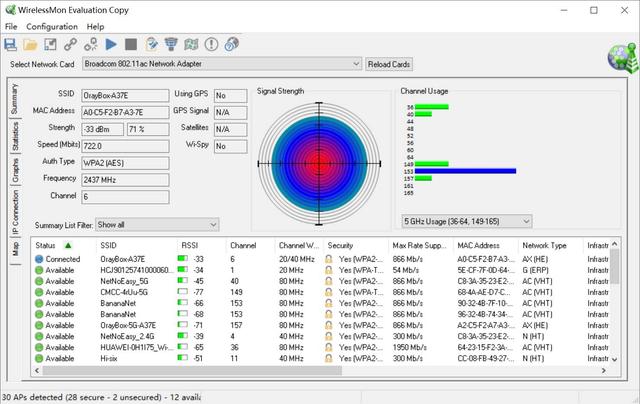Open the File menu

tap(11, 26)
